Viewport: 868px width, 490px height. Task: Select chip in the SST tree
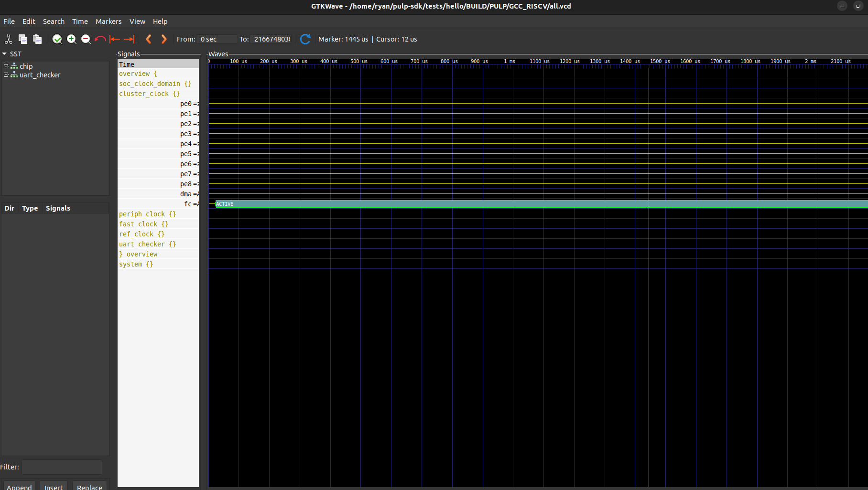(x=26, y=66)
